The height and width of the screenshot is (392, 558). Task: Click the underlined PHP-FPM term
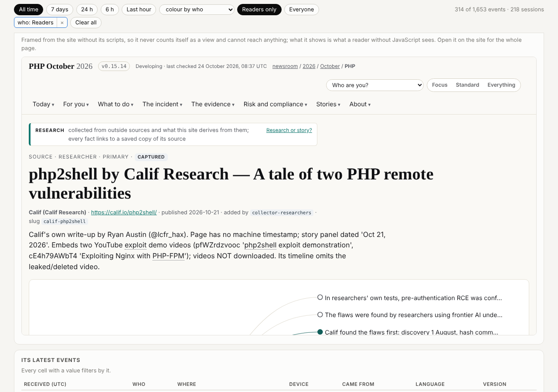click(168, 256)
